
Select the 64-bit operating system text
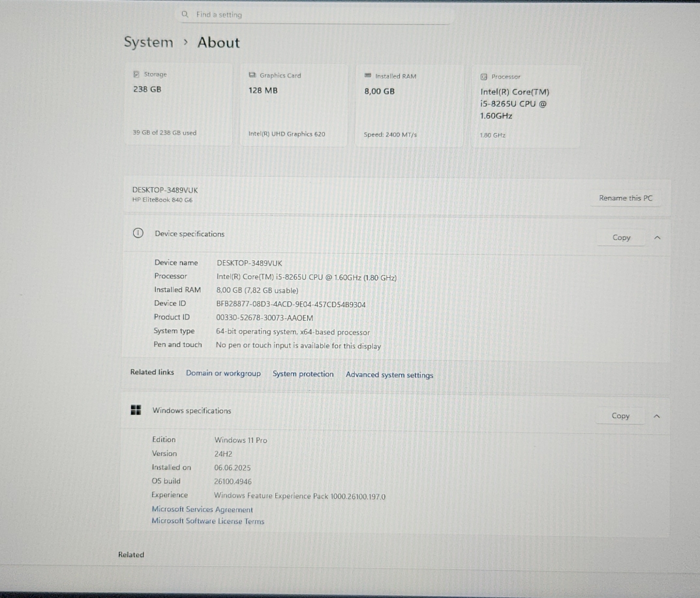[293, 332]
